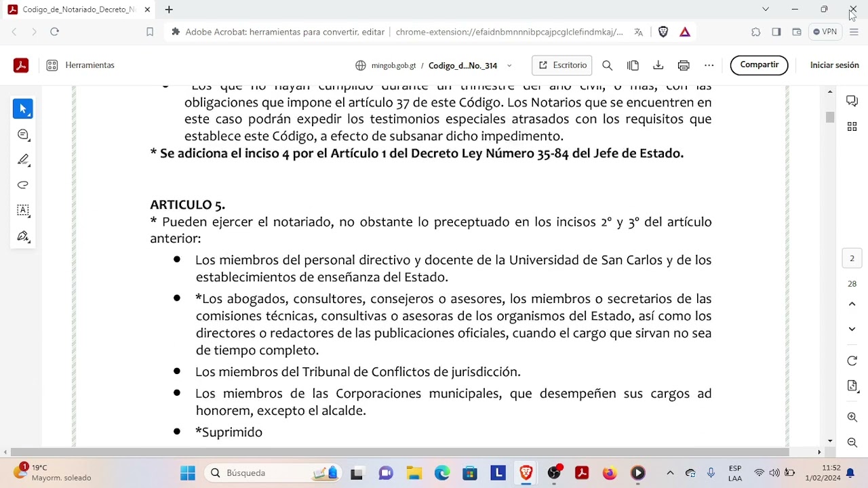
Task: Reload the current page
Action: click(55, 32)
